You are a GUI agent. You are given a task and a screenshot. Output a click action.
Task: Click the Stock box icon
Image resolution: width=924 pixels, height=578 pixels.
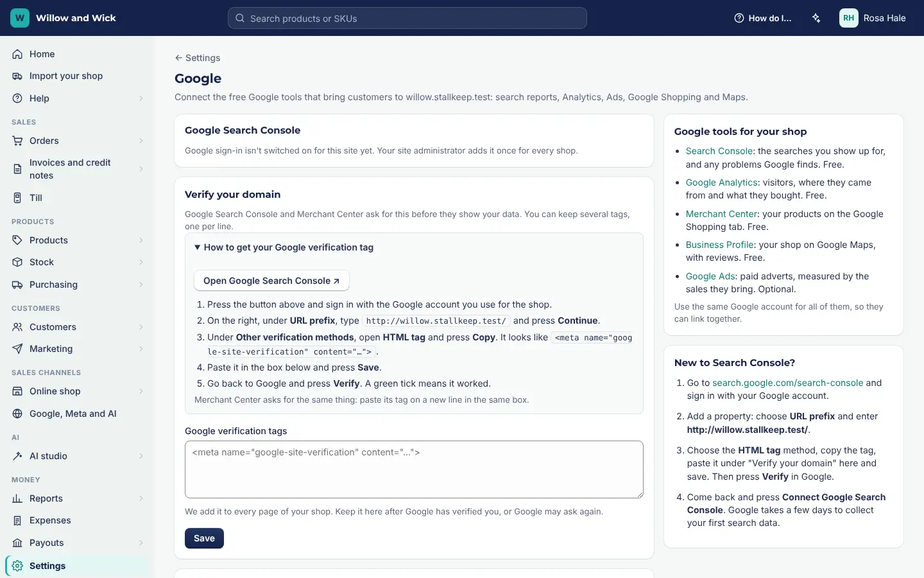point(17,262)
